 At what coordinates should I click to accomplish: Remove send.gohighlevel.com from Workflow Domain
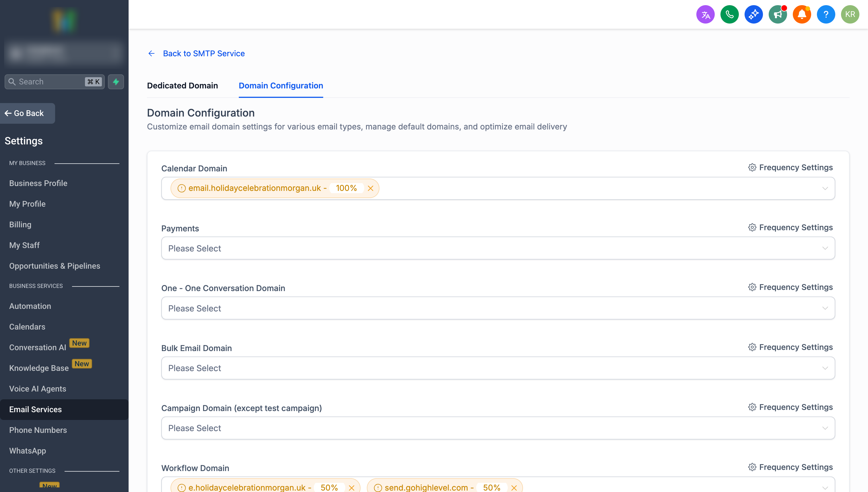tap(514, 488)
